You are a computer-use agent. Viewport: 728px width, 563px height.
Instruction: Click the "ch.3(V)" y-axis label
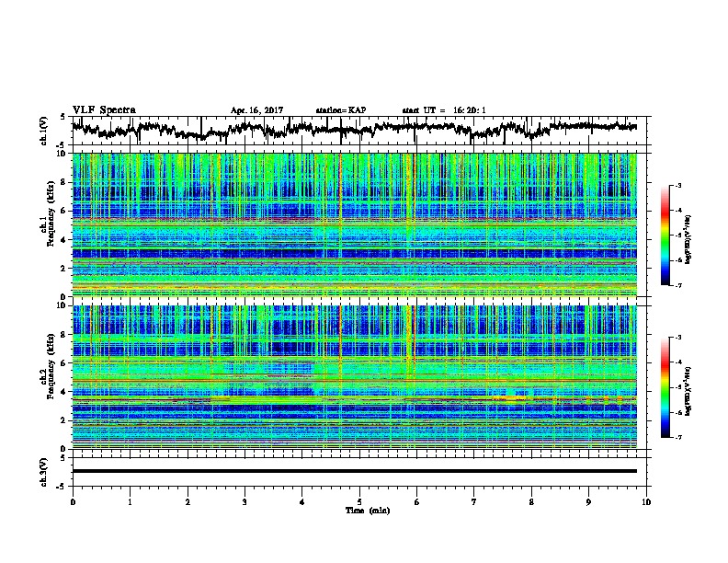44,472
